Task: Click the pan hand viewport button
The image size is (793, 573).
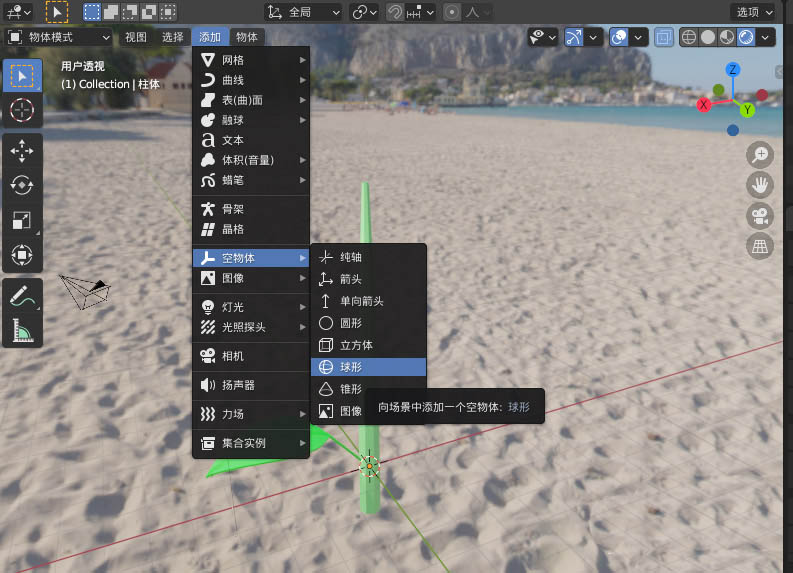Action: 760,185
